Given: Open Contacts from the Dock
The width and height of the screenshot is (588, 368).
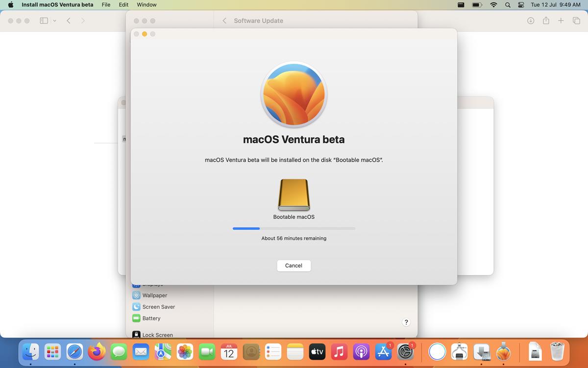Looking at the screenshot, I should click(x=251, y=351).
